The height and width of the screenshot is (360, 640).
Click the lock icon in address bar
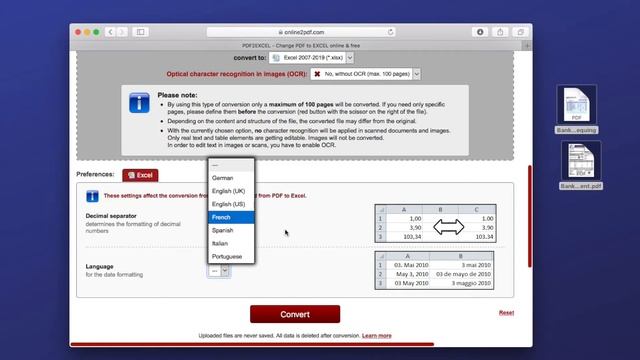point(280,32)
